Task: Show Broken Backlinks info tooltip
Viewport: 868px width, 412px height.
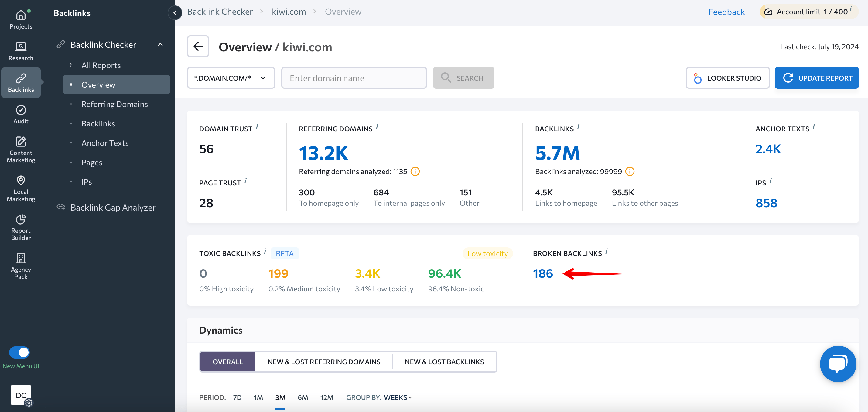Action: [606, 251]
